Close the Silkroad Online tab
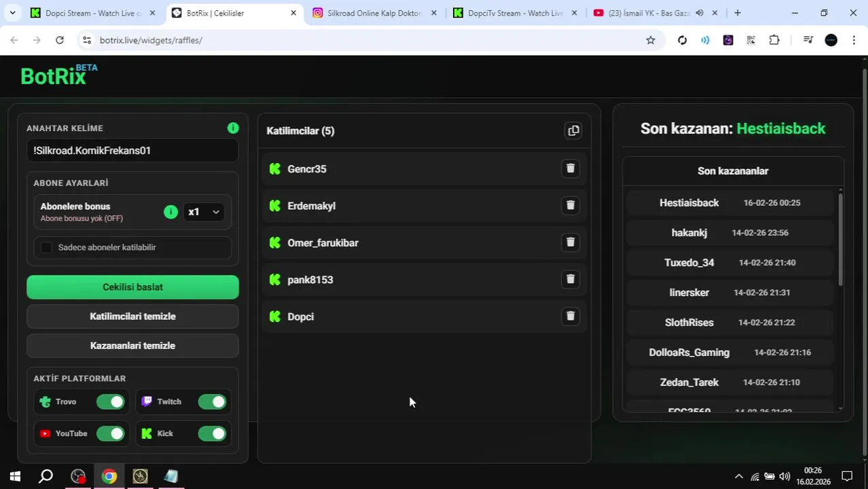Screen dimensions: 868x489 coord(434,13)
